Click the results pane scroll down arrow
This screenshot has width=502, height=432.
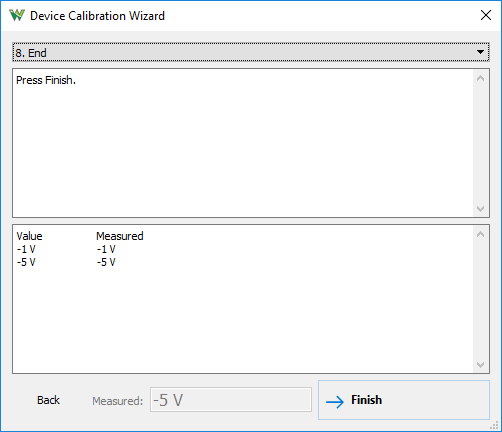tap(480, 364)
